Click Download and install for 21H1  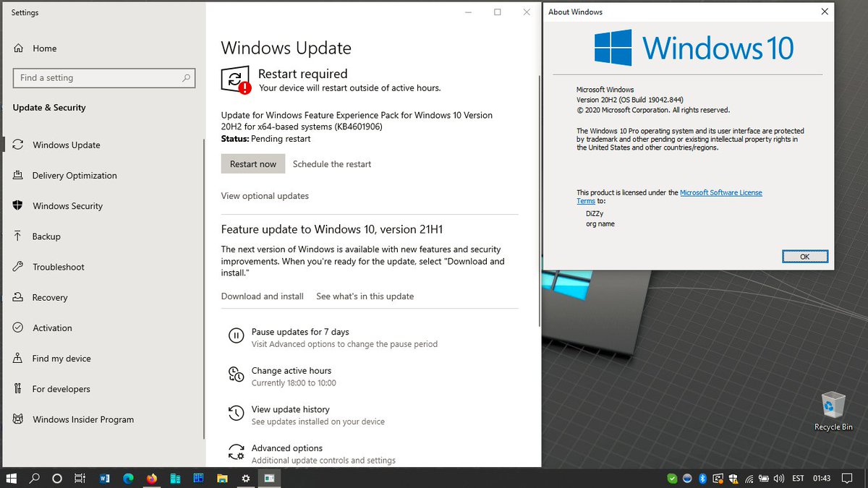click(263, 296)
